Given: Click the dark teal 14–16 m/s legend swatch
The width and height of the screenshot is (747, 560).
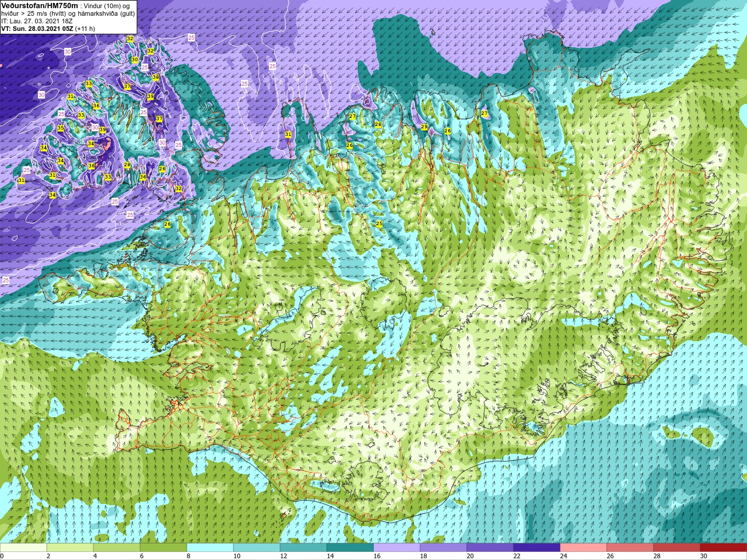Looking at the screenshot, I should point(350,548).
